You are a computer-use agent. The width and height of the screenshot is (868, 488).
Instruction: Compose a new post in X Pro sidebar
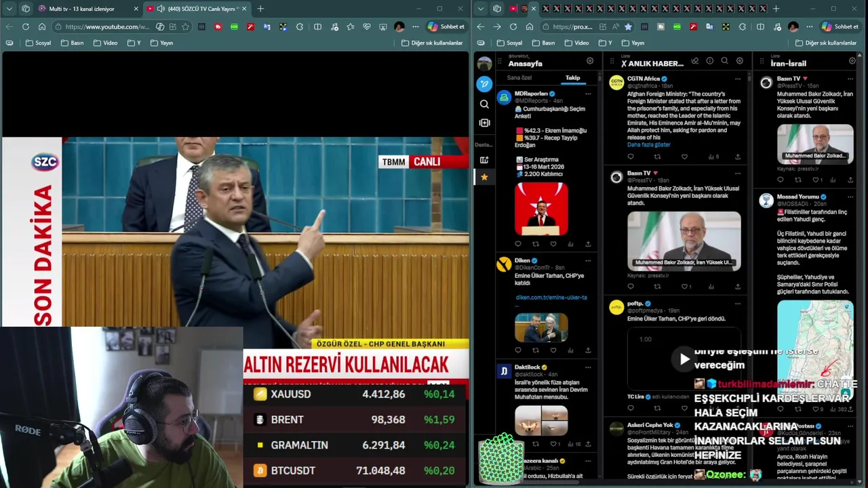pos(484,84)
